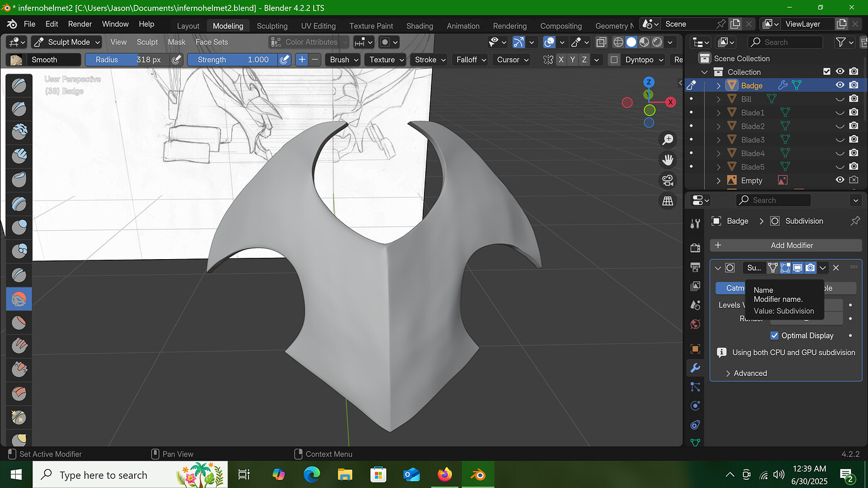The image size is (868, 488).
Task: Expand the Blade1 object in outliner
Action: 718,113
